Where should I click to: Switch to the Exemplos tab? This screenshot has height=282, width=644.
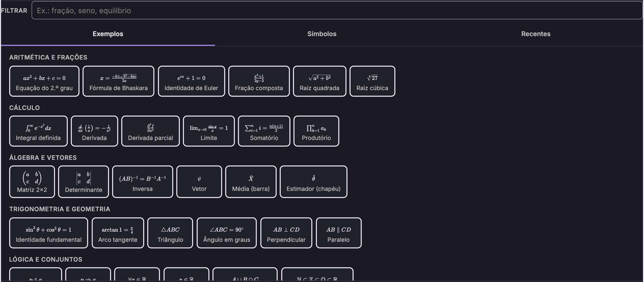(x=108, y=34)
